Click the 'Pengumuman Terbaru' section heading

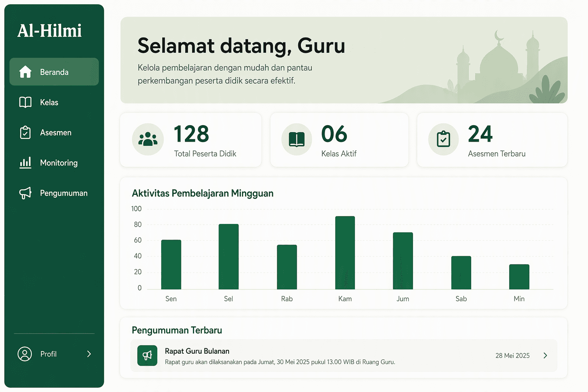[177, 330]
